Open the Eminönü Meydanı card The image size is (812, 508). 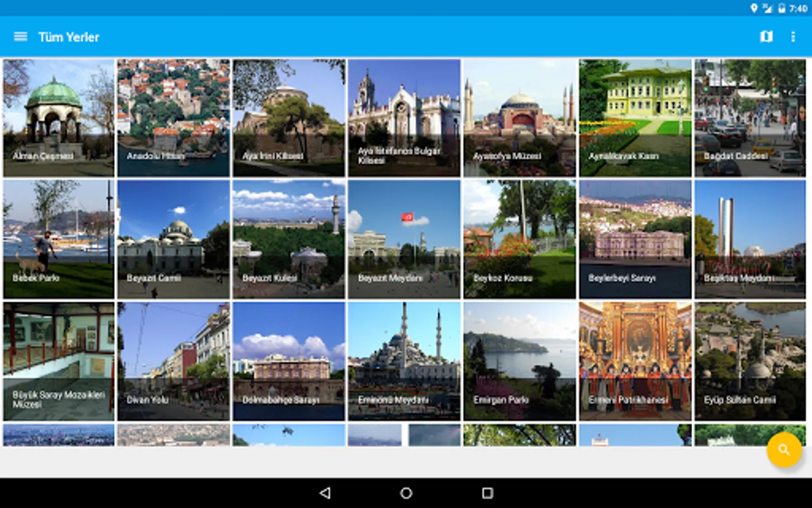(x=404, y=361)
